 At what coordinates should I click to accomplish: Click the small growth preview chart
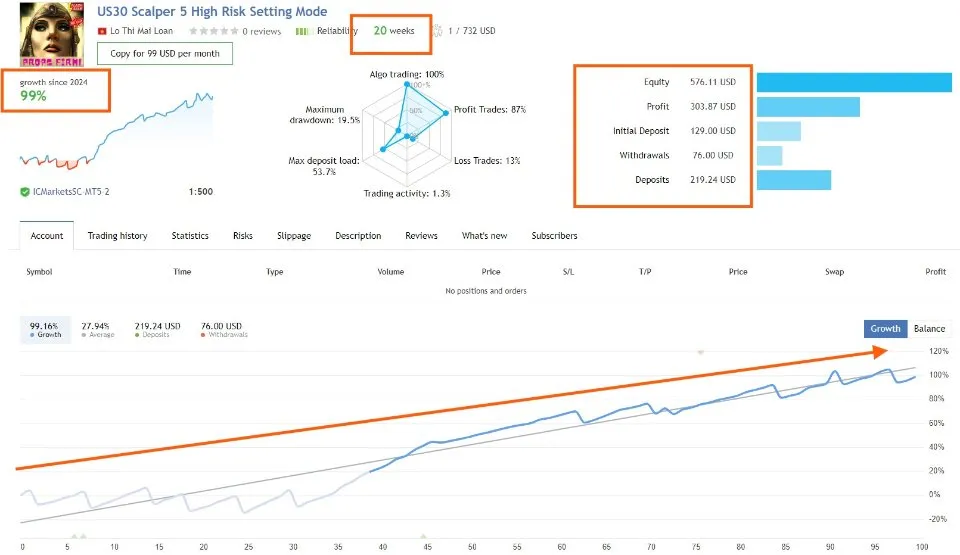tap(116, 135)
